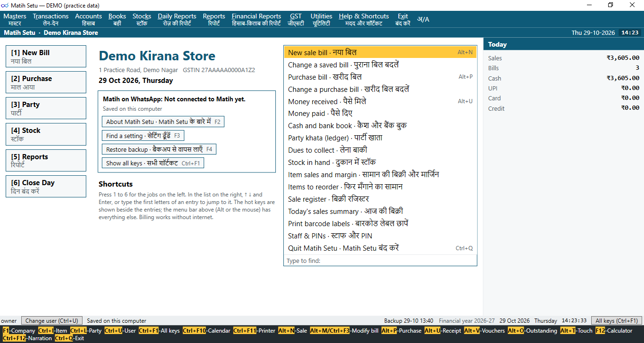Select Dues to collect entry
644x343 pixels.
(x=380, y=150)
